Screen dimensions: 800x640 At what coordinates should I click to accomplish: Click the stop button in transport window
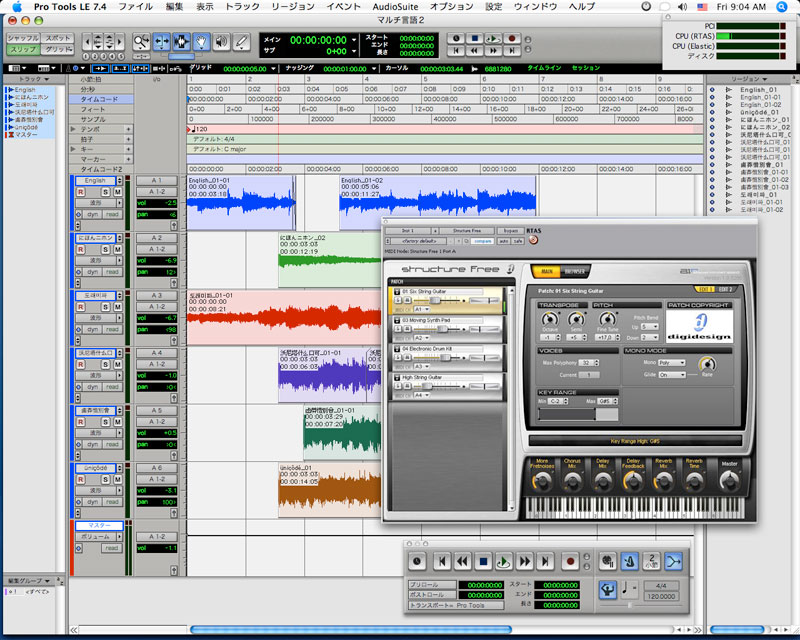point(482,562)
